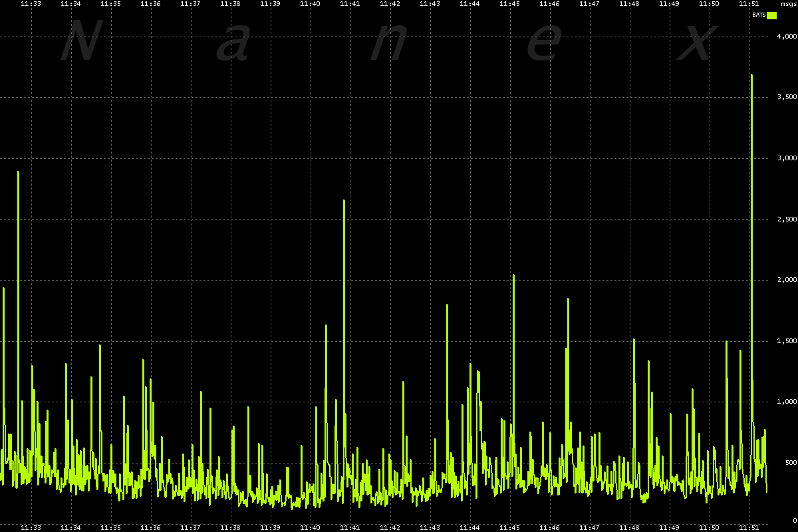The height and width of the screenshot is (532, 798).
Task: Click the 3,000 y-axis value
Action: point(786,158)
